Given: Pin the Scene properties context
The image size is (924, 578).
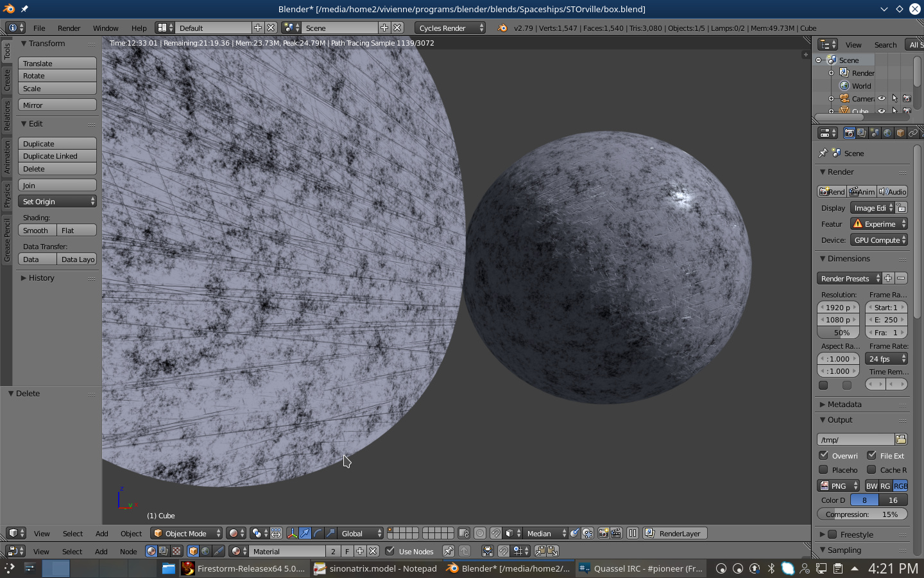Looking at the screenshot, I should [823, 153].
